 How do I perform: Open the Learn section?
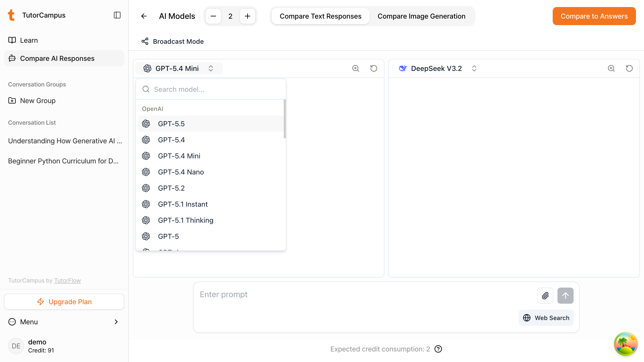[x=64, y=40]
